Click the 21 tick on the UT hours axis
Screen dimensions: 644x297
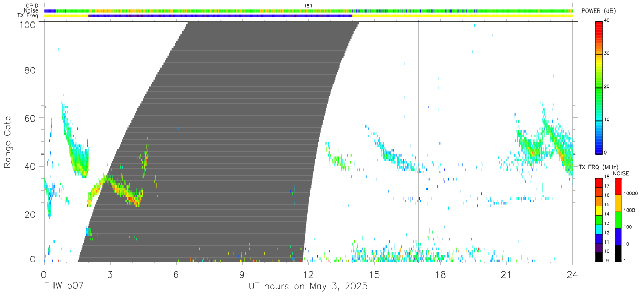click(x=506, y=274)
